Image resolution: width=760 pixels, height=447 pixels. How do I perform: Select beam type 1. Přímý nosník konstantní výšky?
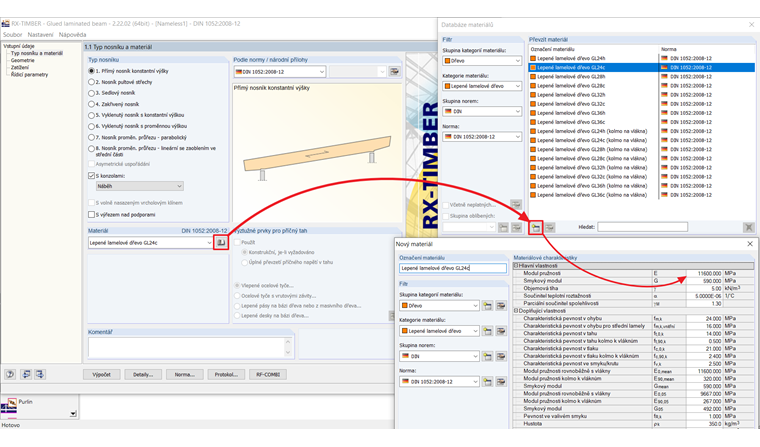tap(91, 71)
